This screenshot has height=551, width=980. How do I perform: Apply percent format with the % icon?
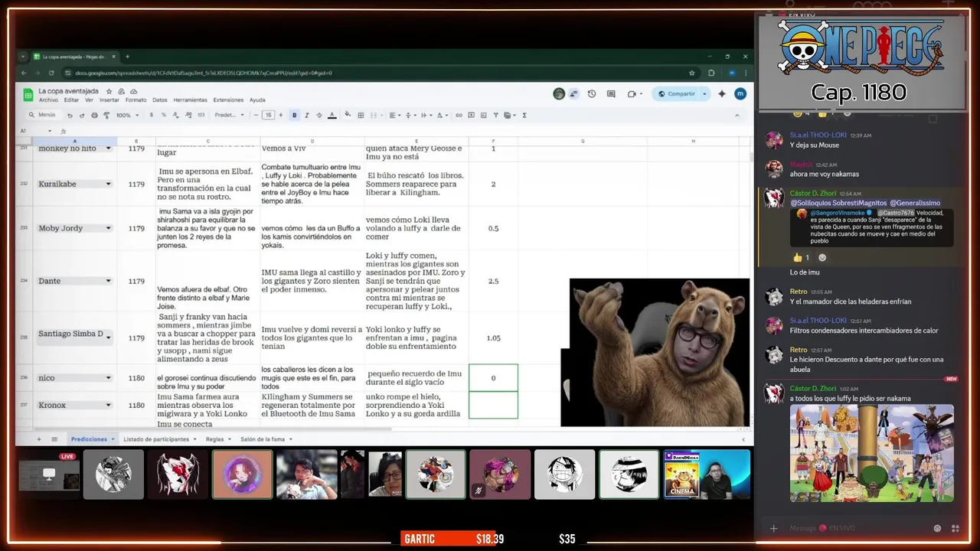(163, 116)
